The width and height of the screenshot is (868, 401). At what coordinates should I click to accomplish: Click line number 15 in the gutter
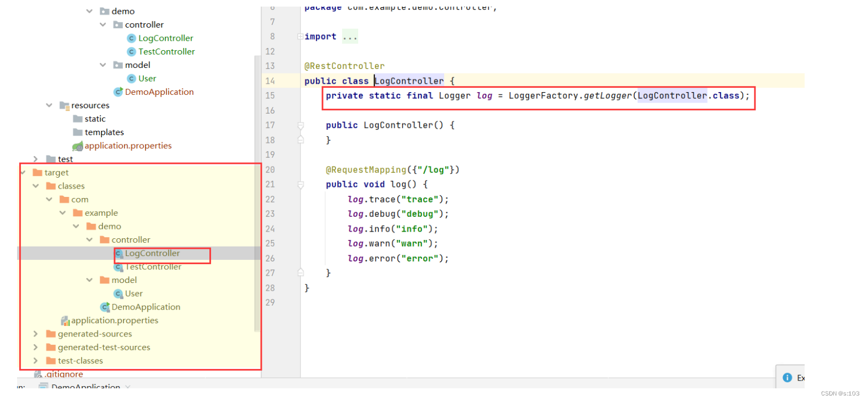click(x=270, y=95)
